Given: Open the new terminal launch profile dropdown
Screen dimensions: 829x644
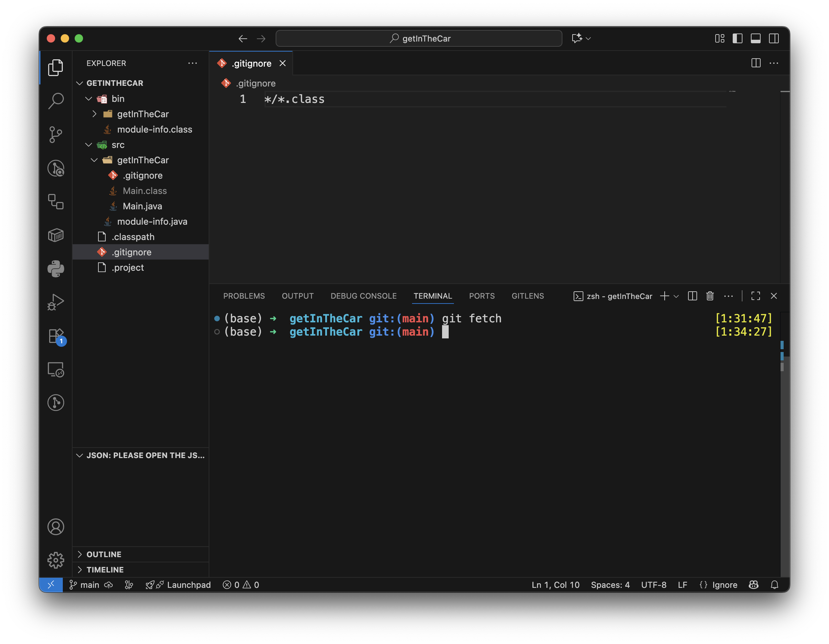Looking at the screenshot, I should 676,297.
